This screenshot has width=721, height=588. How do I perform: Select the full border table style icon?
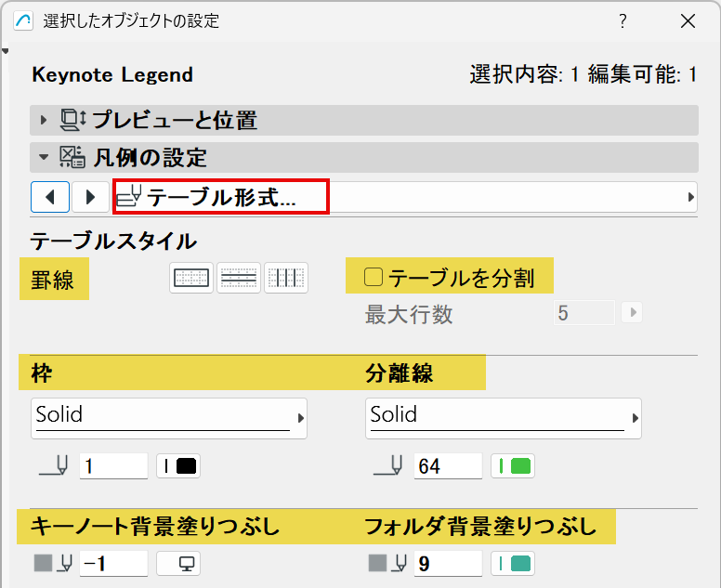point(191,278)
